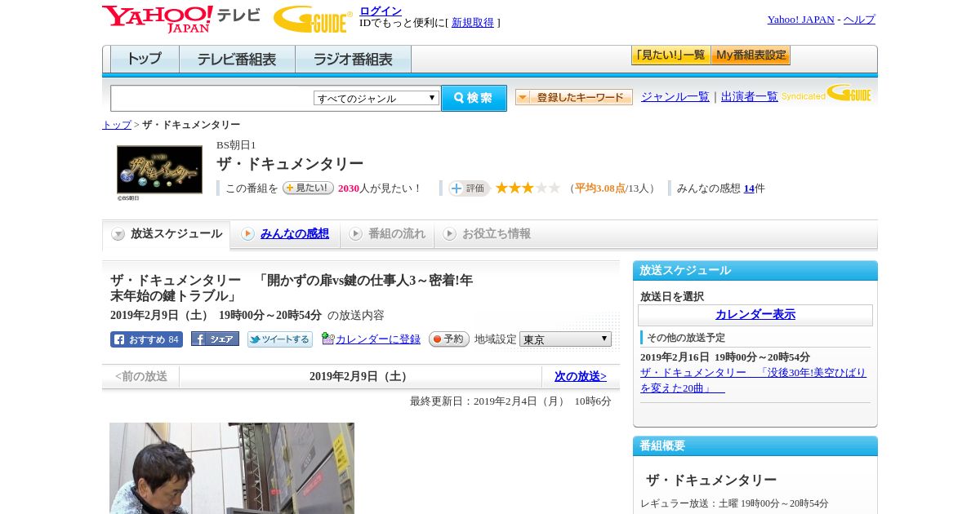The width and height of the screenshot is (980, 514).
Task: Click the 予約 record button
Action: point(449,339)
